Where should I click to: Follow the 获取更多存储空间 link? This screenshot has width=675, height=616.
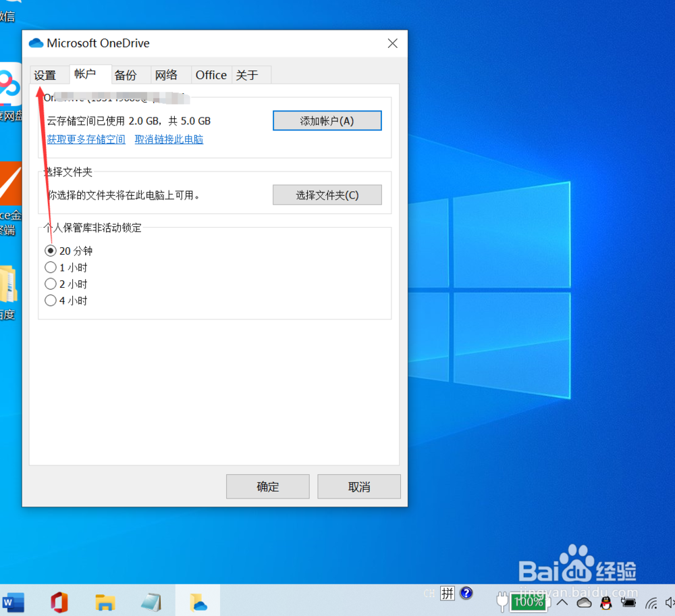(86, 139)
